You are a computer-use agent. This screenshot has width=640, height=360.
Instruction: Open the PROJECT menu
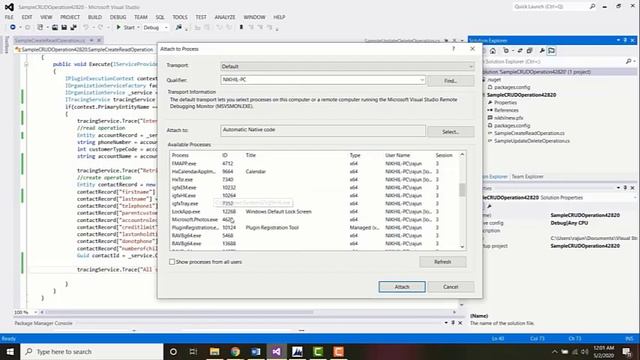click(x=70, y=17)
